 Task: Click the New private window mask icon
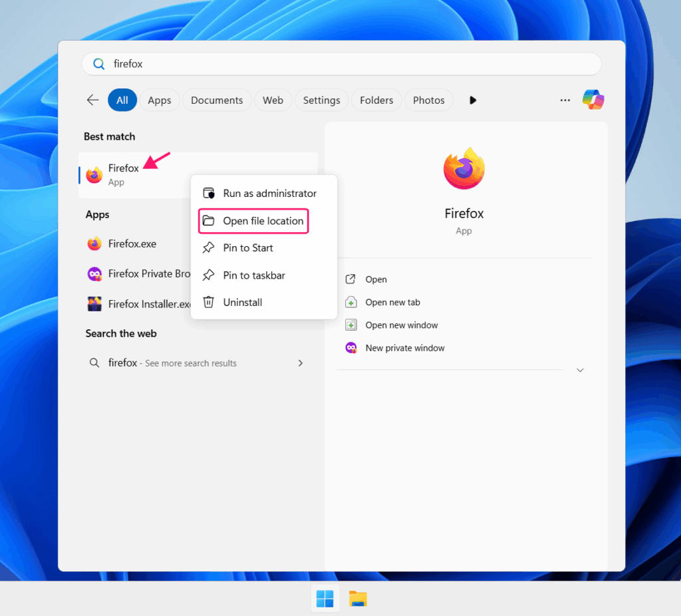[351, 347]
